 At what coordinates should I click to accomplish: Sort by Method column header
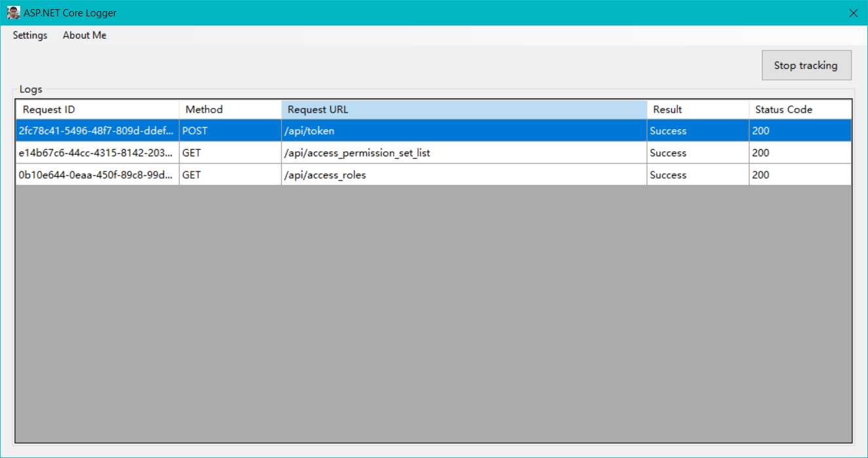pos(230,109)
